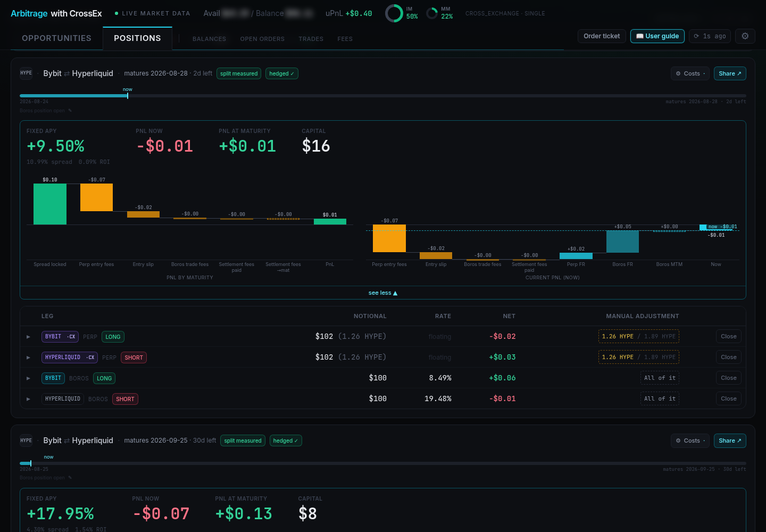The height and width of the screenshot is (532, 766).
Task: Select 1.26 HYPE adjustment in Bybit perp row
Action: click(x=618, y=336)
